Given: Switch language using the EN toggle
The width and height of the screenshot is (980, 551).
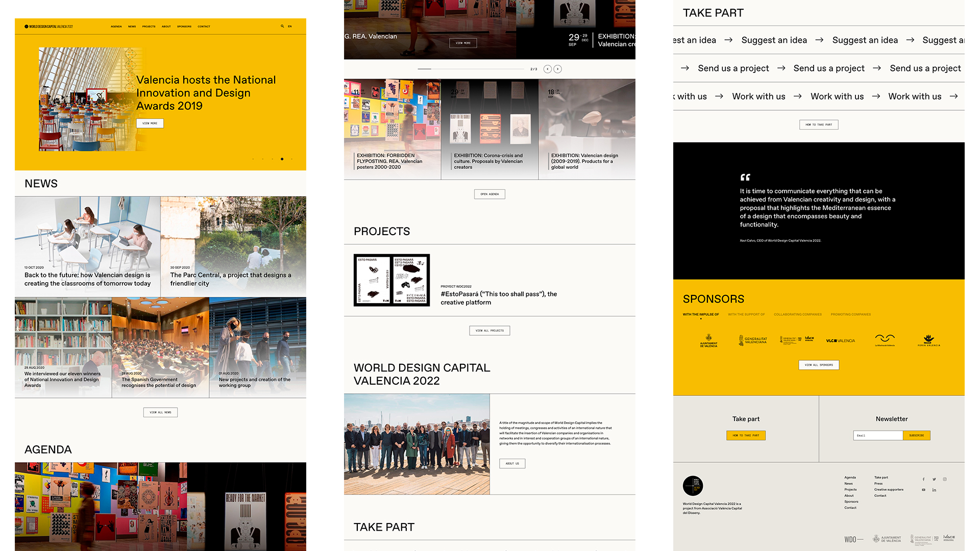Looking at the screenshot, I should click(x=290, y=26).
